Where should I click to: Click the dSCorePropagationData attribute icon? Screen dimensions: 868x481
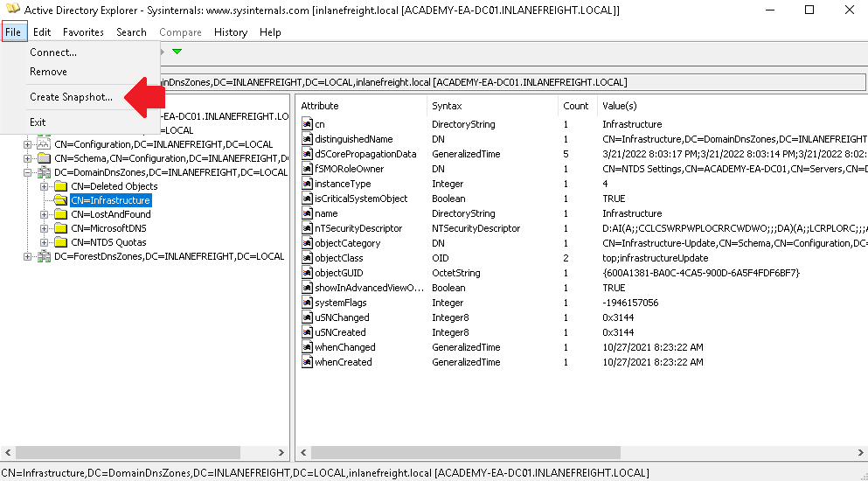[307, 154]
